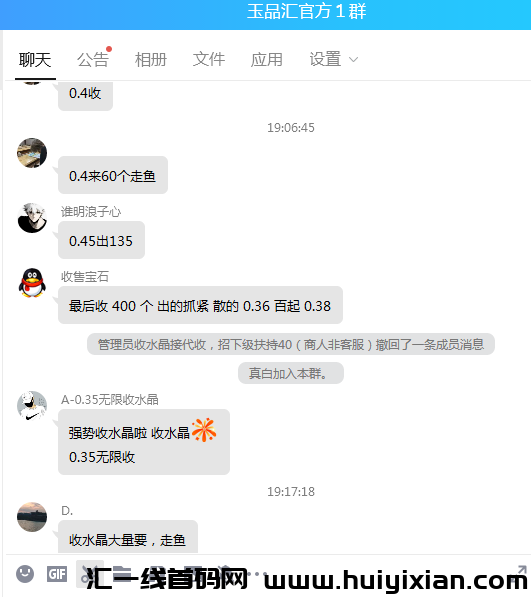This screenshot has height=597, width=531.
Task: Click avatar of A-0.35无限收水晶 user
Action: [32, 406]
